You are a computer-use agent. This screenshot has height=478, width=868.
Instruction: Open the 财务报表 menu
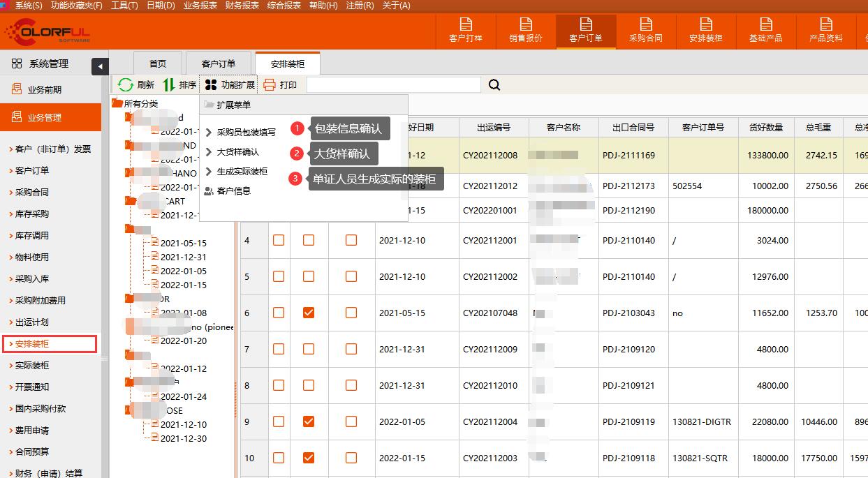(x=242, y=6)
